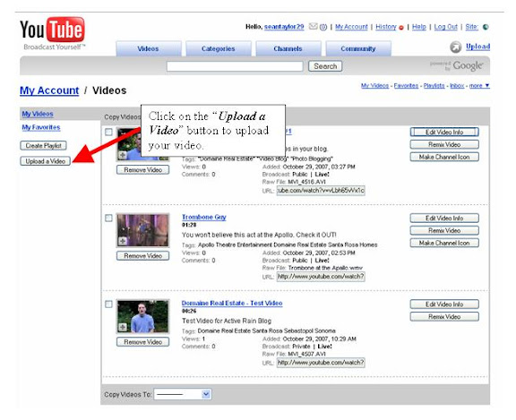516x420 pixels.
Task: Click 'Trombone at the Apollo.wmv' raw file text
Action: tap(325, 268)
